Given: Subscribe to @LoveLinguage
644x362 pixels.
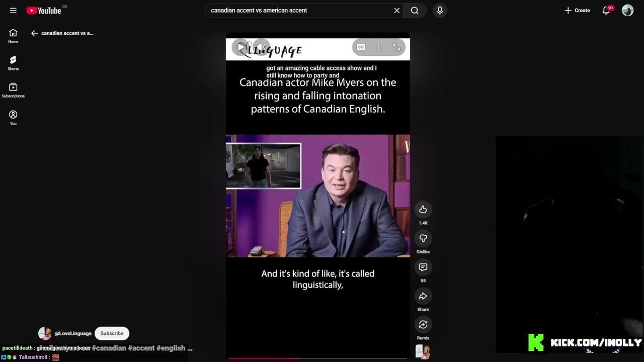Looking at the screenshot, I should click(112, 333).
